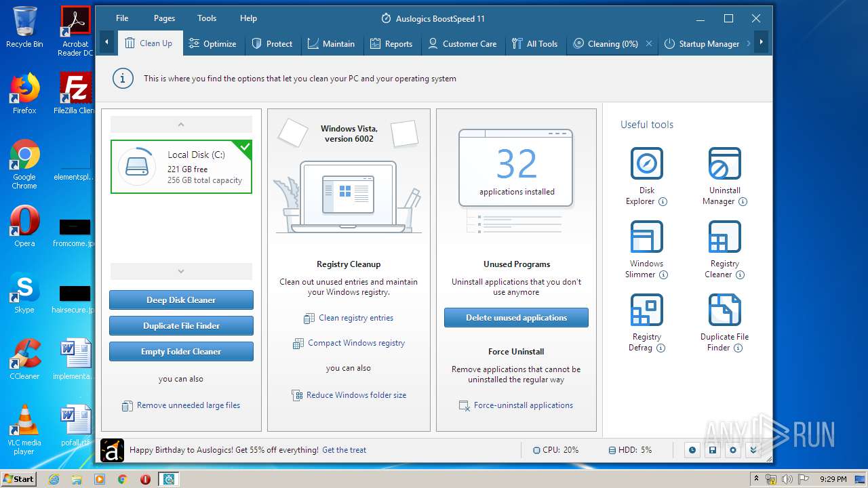Click the info circle icon in header

(122, 79)
